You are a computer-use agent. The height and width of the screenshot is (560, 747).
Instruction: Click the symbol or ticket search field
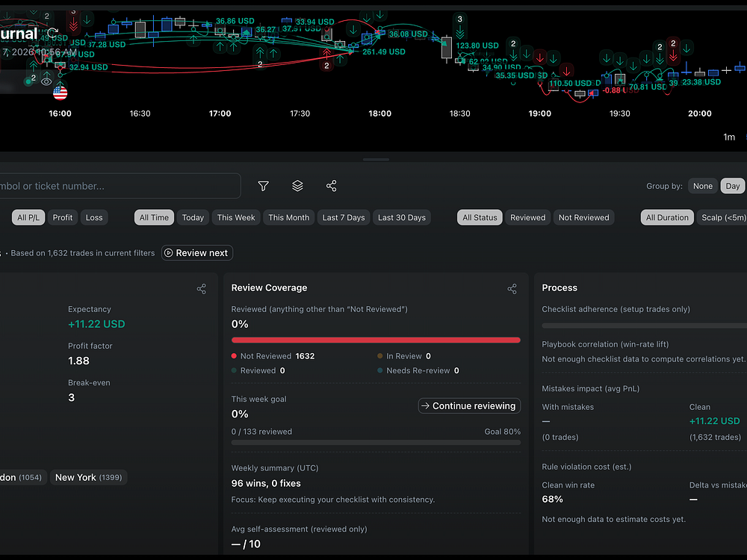tap(119, 186)
